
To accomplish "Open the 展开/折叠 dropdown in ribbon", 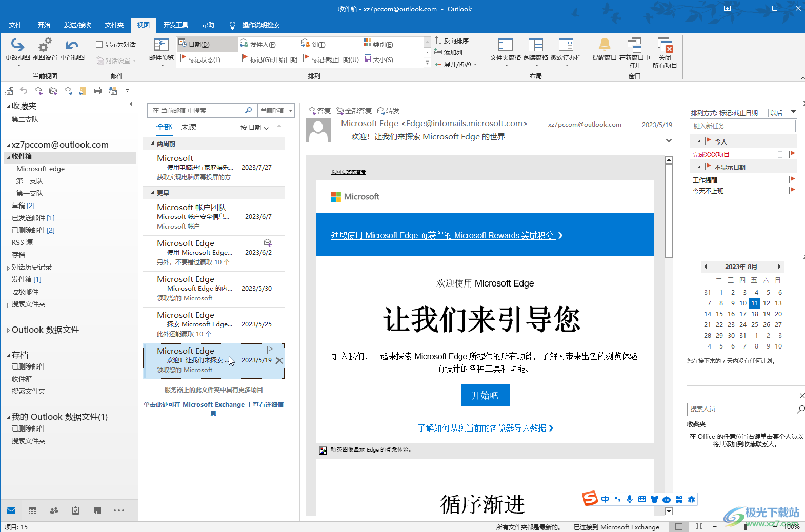I will tap(456, 64).
